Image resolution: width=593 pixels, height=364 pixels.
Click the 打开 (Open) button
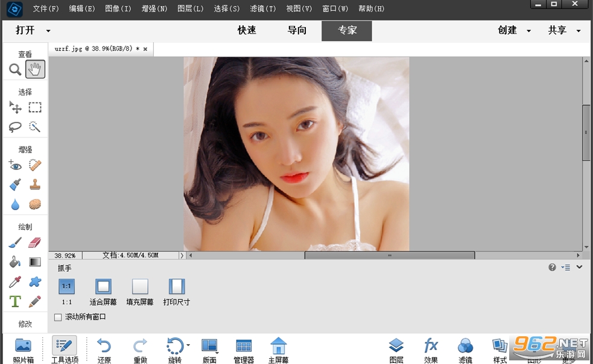point(25,30)
